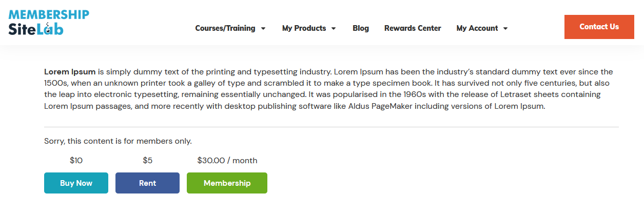This screenshot has width=644, height=213.
Task: Click the bold Lorem Ipsum heading text
Action: 70,72
